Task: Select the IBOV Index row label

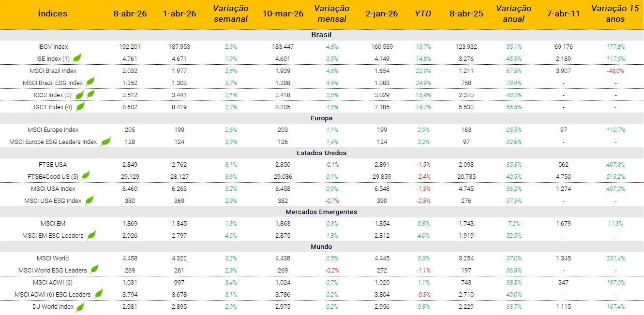Action: (53, 47)
